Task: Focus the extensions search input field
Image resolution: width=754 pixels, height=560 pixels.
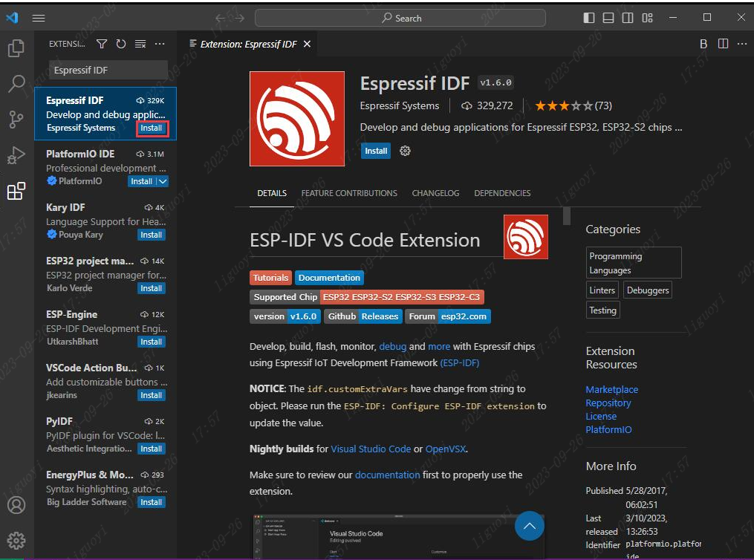Action: tap(108, 70)
